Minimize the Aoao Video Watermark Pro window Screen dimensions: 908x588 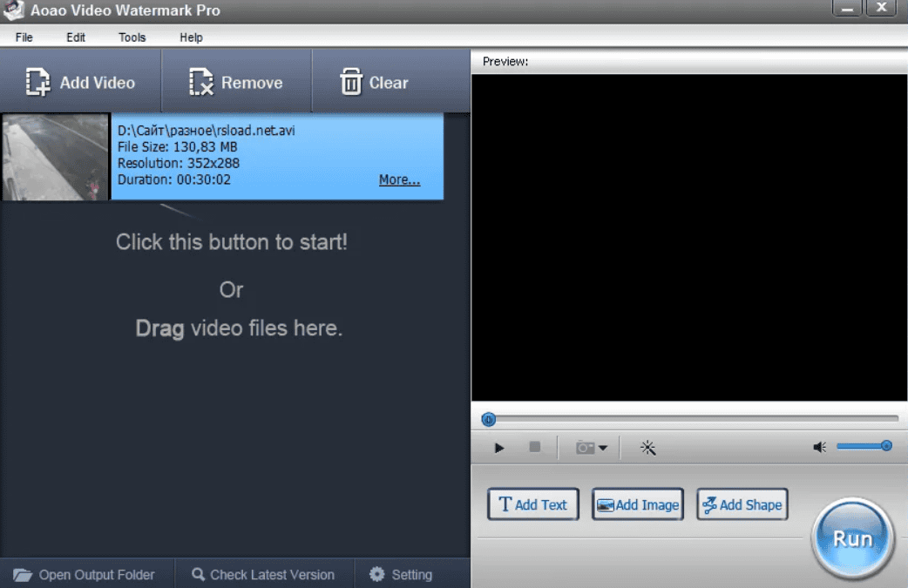[x=847, y=8]
